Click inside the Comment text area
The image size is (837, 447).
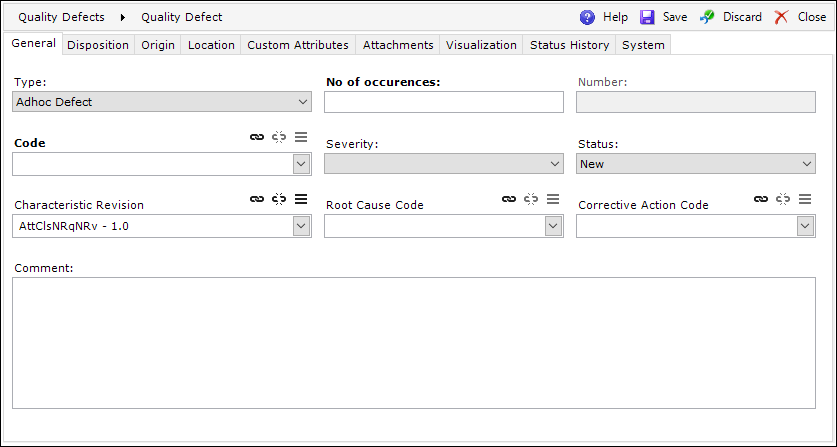click(415, 343)
